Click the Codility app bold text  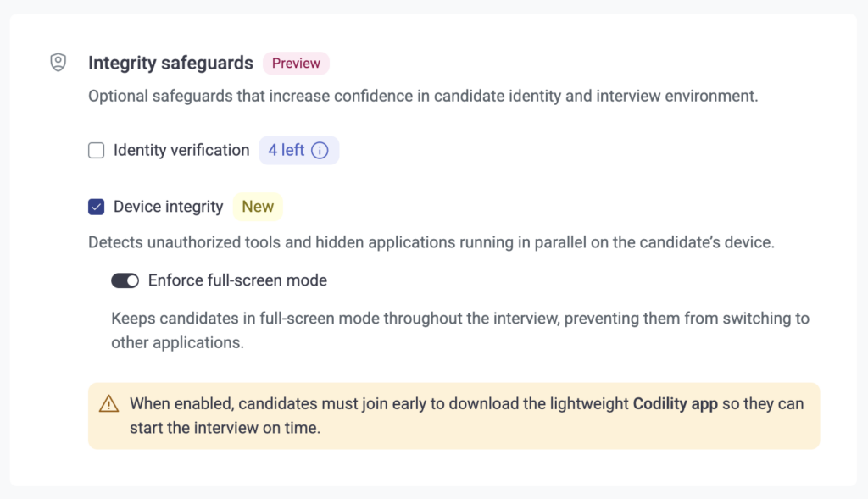click(676, 404)
